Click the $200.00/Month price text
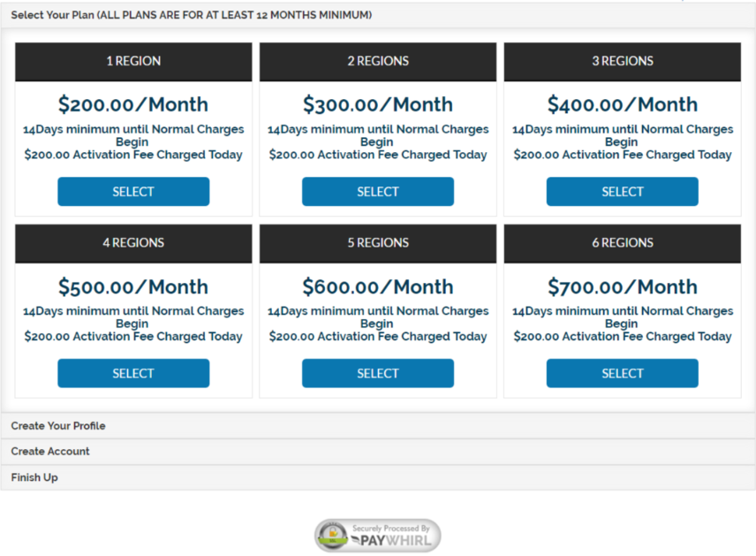The height and width of the screenshot is (556, 756). (x=133, y=104)
